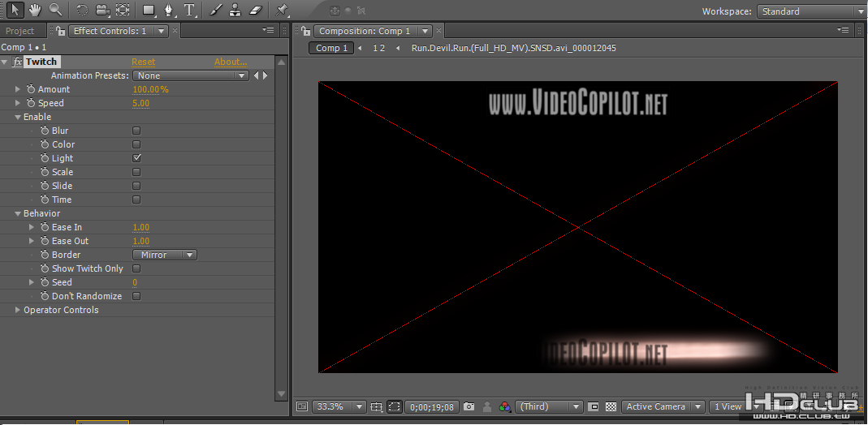
Task: Select the Zoom magnifier tool
Action: pyautogui.click(x=55, y=10)
